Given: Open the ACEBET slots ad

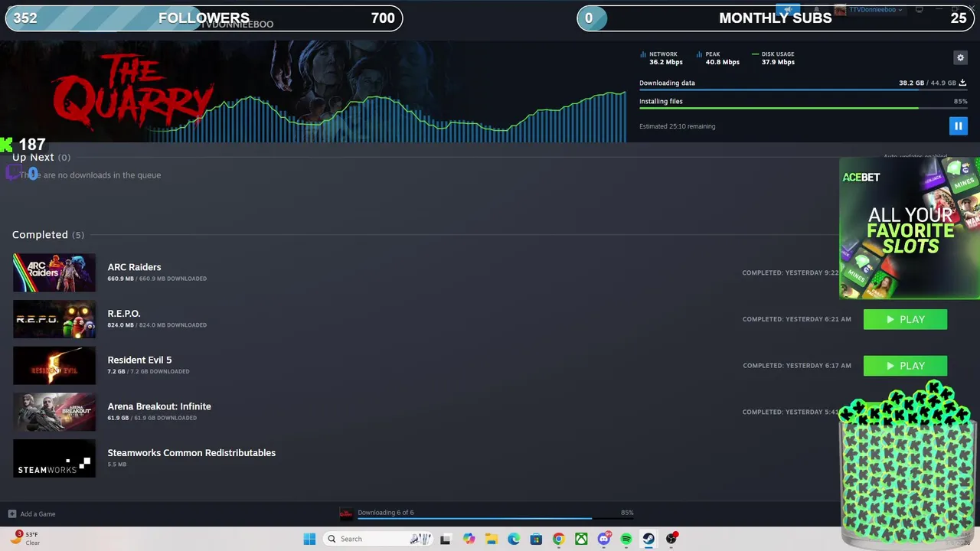Looking at the screenshot, I should click(910, 228).
